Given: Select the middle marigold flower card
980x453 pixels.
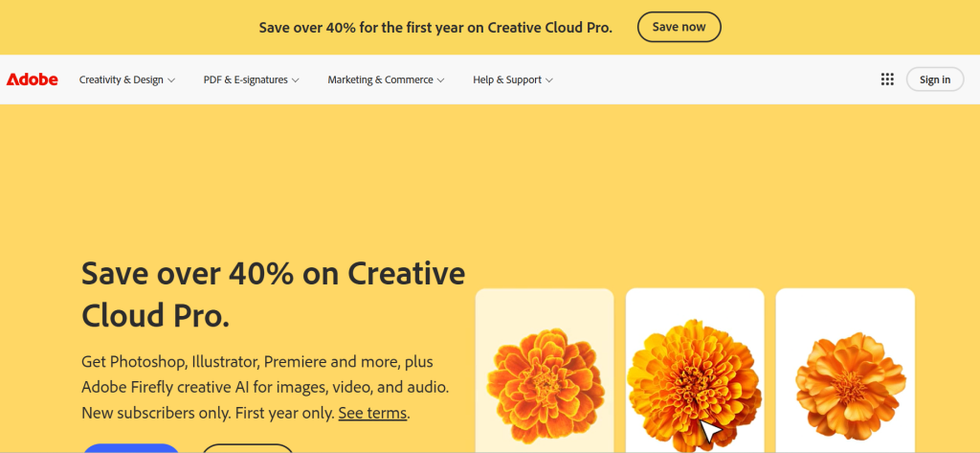Looking at the screenshot, I should pos(694,369).
